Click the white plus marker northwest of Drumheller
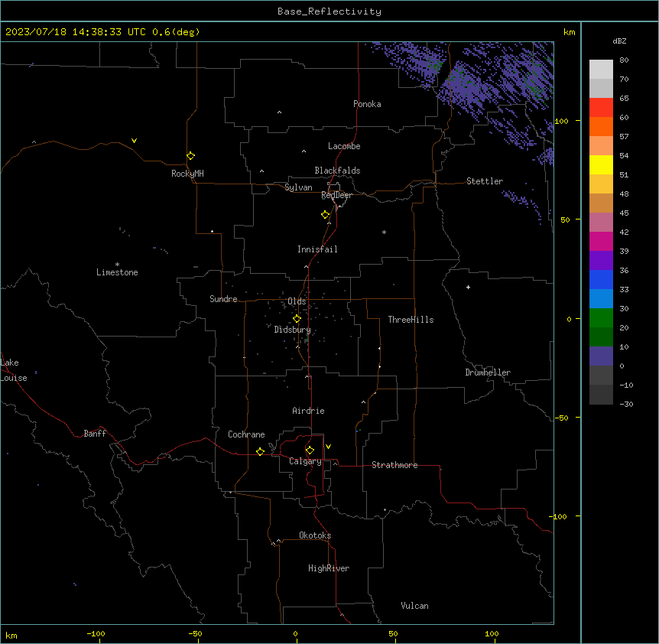659x644 pixels. click(x=468, y=287)
